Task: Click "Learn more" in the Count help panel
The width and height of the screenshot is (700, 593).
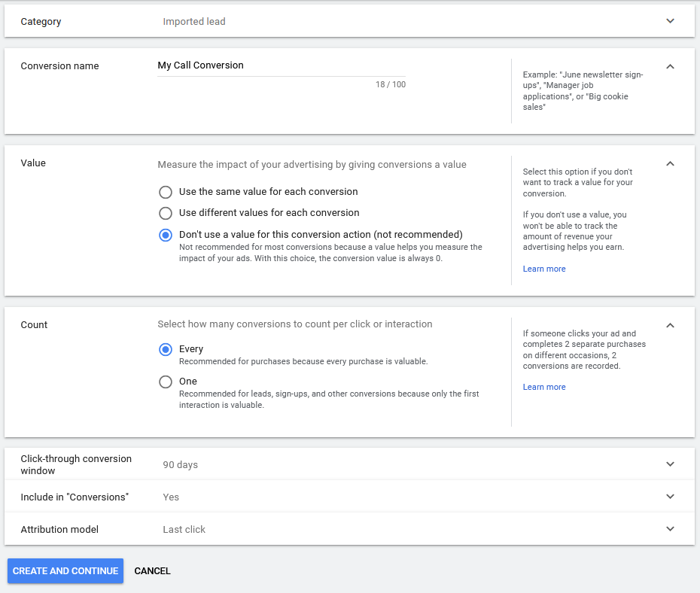Action: (x=544, y=387)
